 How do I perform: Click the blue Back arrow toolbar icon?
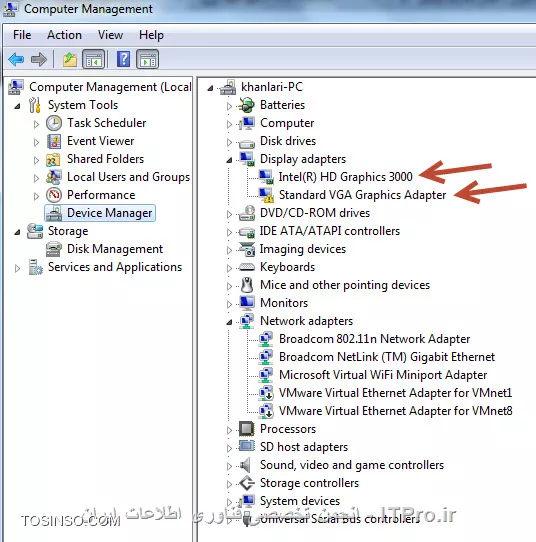[16, 59]
